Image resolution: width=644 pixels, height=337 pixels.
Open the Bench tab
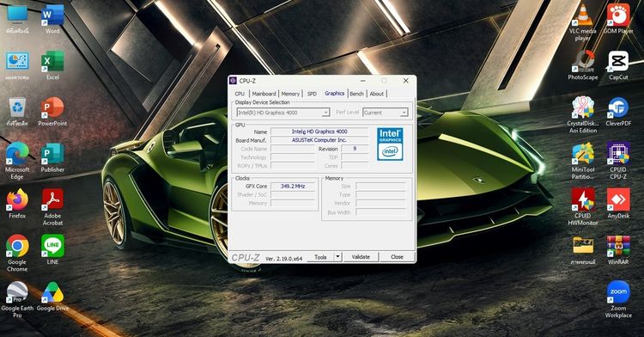[x=357, y=94]
